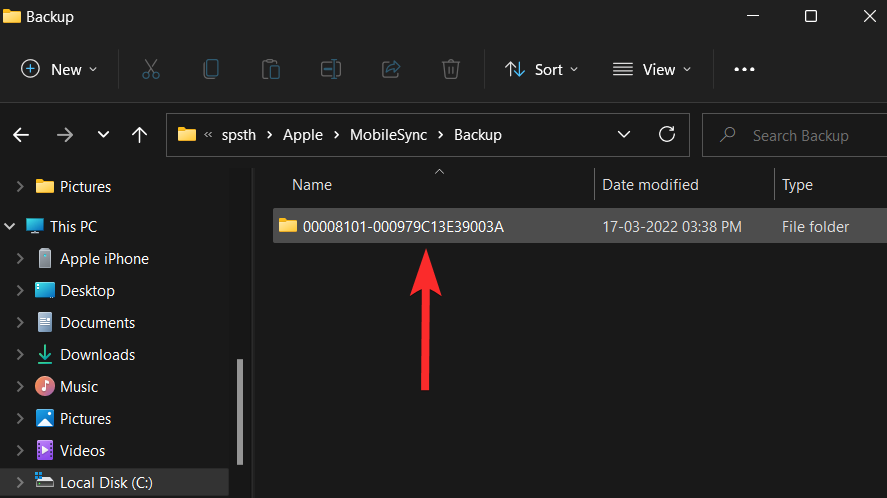Open the See more ellipsis menu
The height and width of the screenshot is (498, 887).
(x=744, y=69)
